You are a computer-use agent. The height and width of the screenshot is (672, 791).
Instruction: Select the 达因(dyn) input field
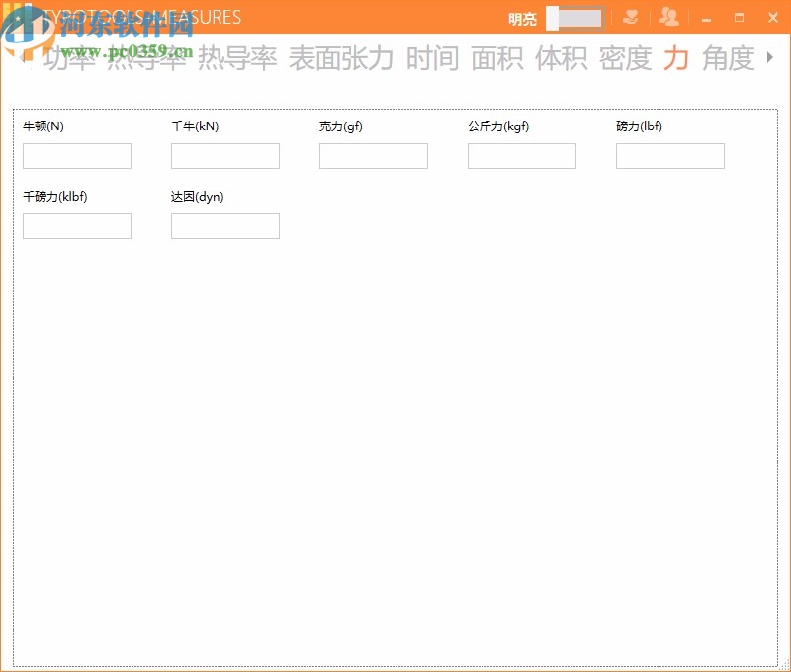coord(225,226)
